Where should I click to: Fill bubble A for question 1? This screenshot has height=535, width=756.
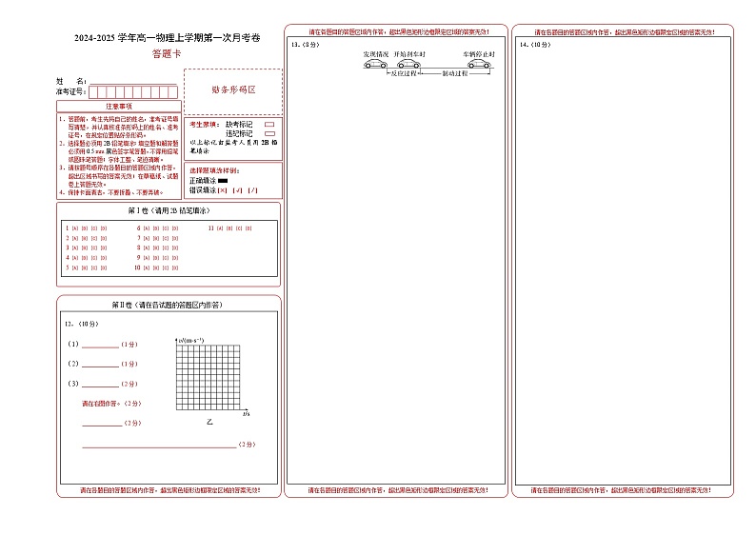coord(74,228)
